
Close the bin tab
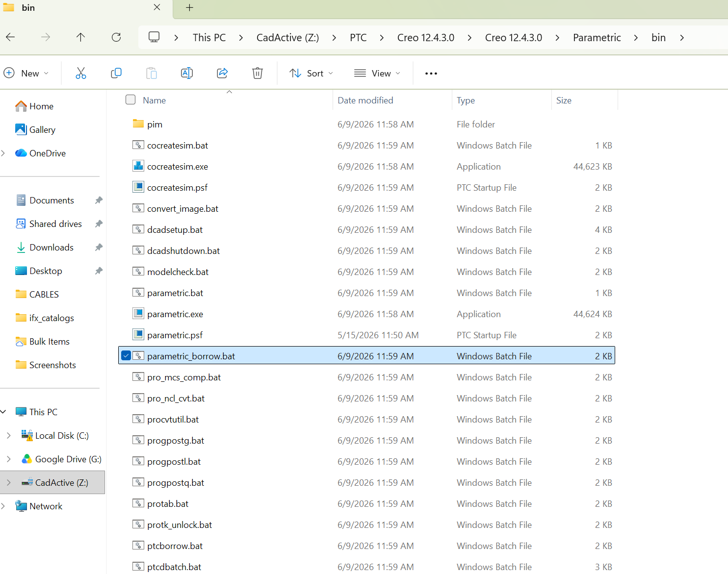tap(157, 7)
